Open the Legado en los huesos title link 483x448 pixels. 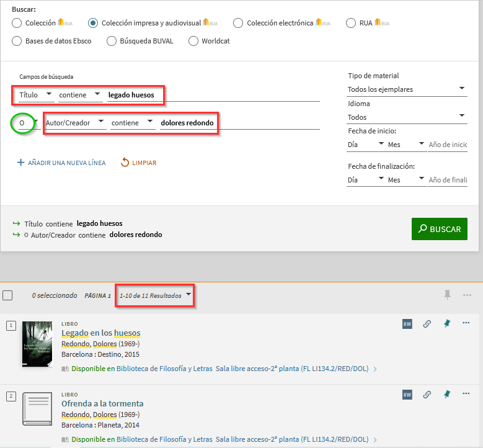point(100,333)
